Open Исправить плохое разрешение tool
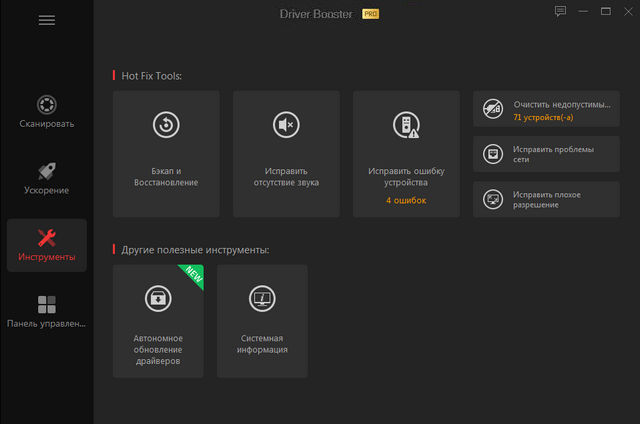Screen dimensions: 640x424 546,199
